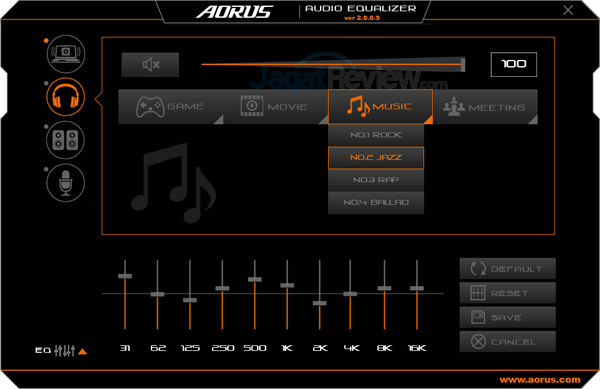Viewport: 600px width, 389px height.
Task: Open the www.aorus.com link
Action: pos(540,380)
